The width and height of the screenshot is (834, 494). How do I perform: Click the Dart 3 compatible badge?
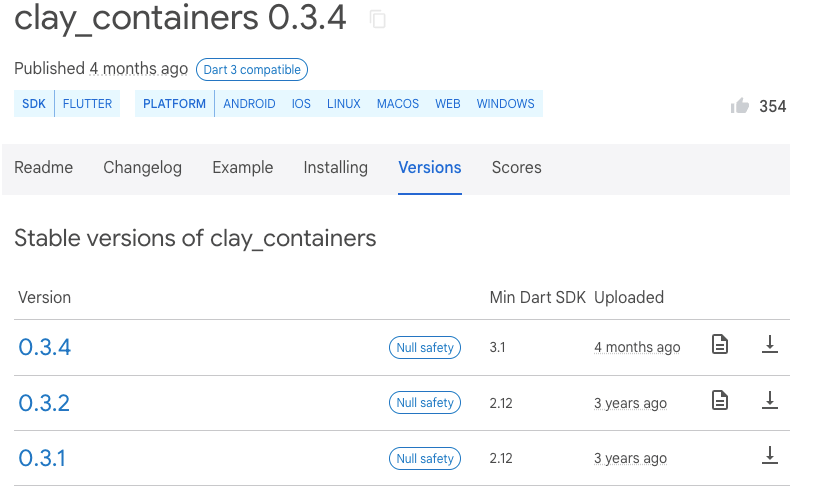click(252, 70)
